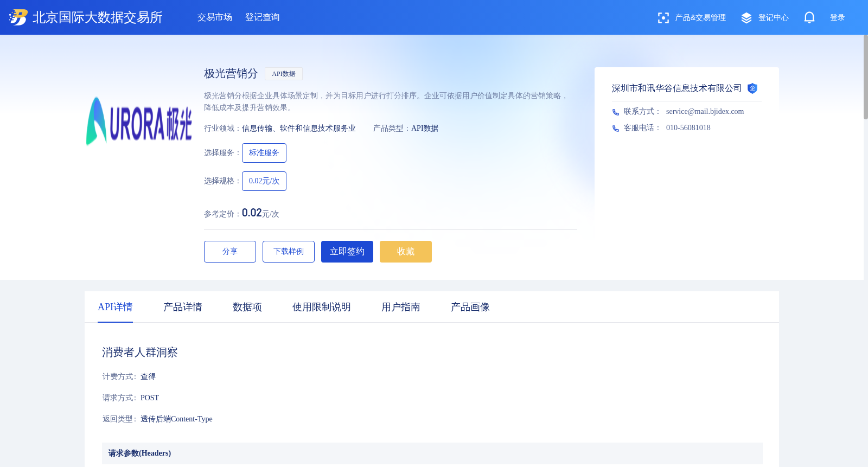Select the 0.02元/次 specification option

coord(264,181)
